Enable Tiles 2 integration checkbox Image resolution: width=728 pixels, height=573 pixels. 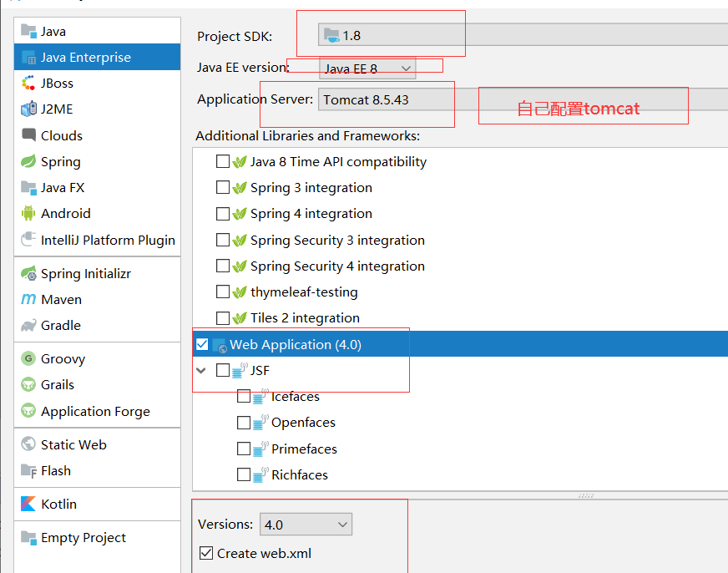223,318
